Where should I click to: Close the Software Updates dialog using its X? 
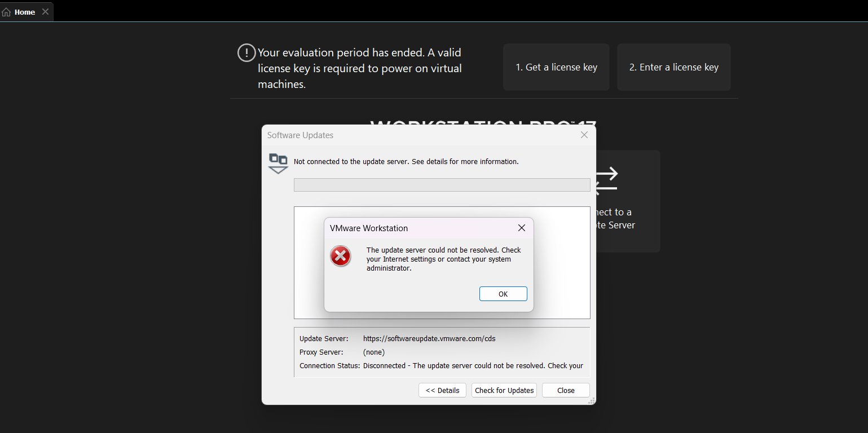584,135
